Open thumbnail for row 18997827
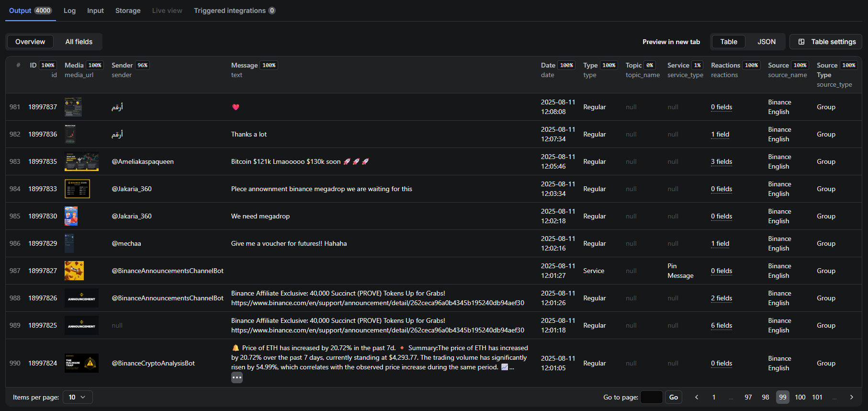The height and width of the screenshot is (411, 868). 74,271
